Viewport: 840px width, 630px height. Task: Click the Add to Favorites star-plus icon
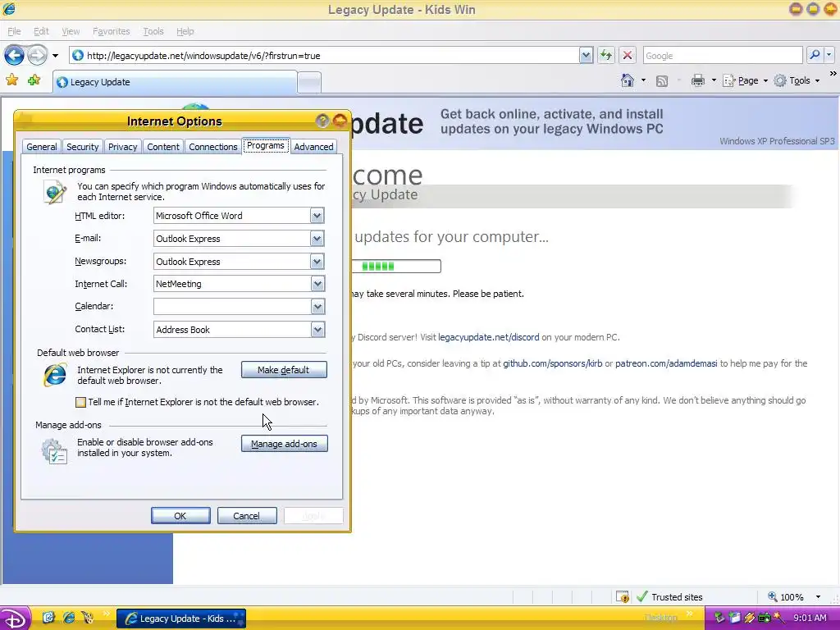coord(34,80)
